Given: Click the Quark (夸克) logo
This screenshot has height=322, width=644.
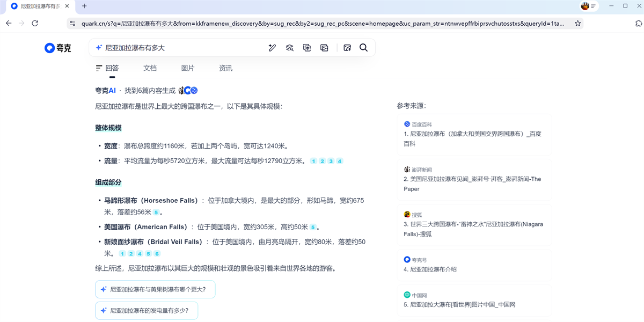Looking at the screenshot, I should click(57, 48).
